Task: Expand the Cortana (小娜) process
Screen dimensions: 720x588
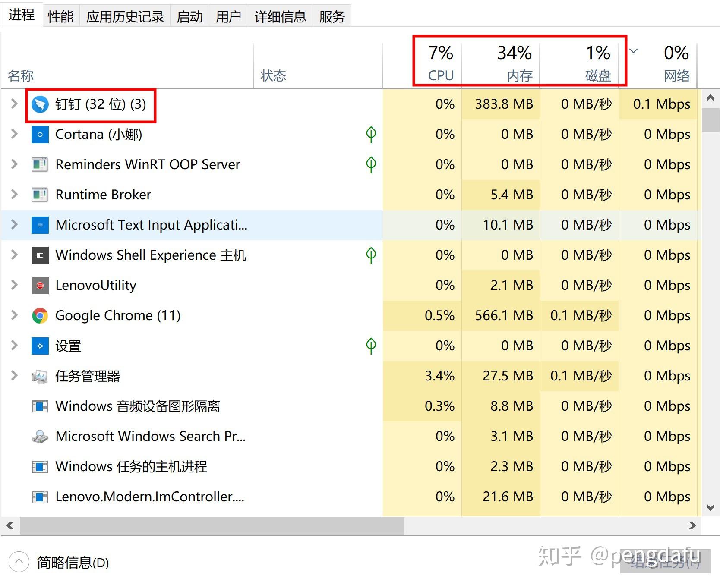Action: tap(14, 134)
